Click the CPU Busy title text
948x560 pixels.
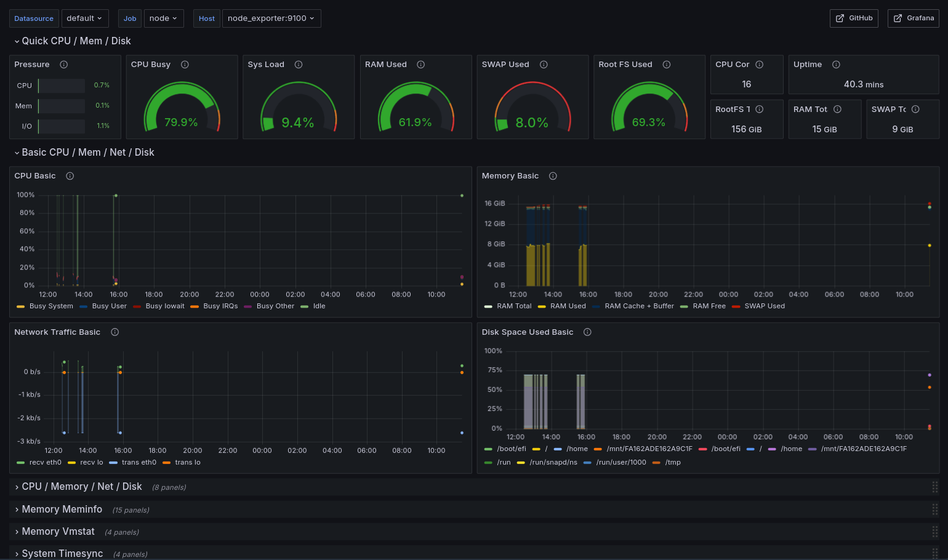click(x=151, y=65)
